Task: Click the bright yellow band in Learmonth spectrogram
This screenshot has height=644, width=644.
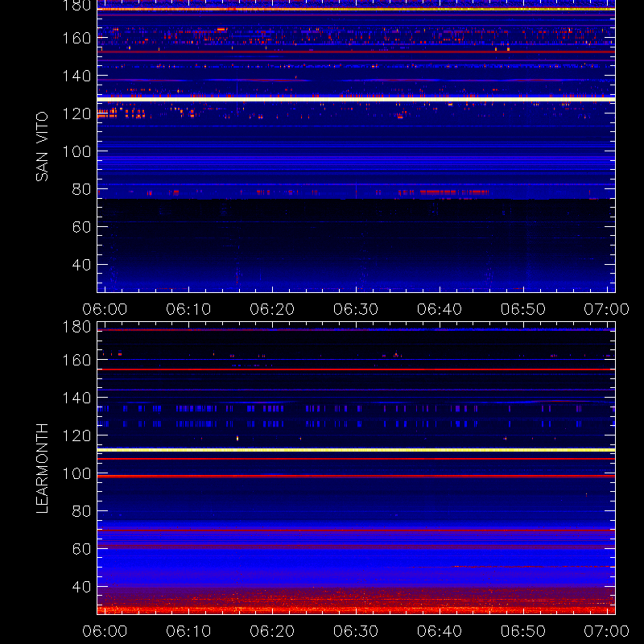Action: click(x=356, y=450)
